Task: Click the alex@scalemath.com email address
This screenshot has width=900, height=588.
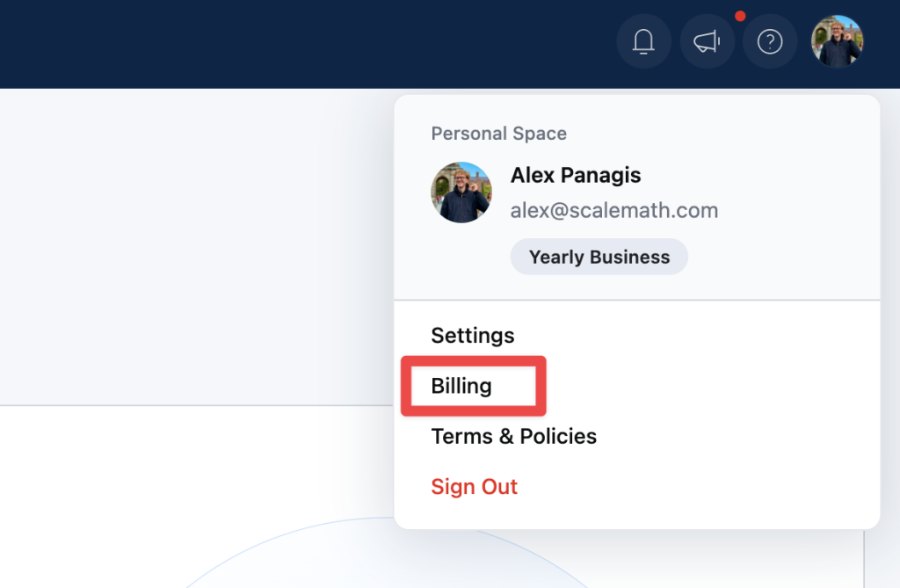Action: coord(614,210)
